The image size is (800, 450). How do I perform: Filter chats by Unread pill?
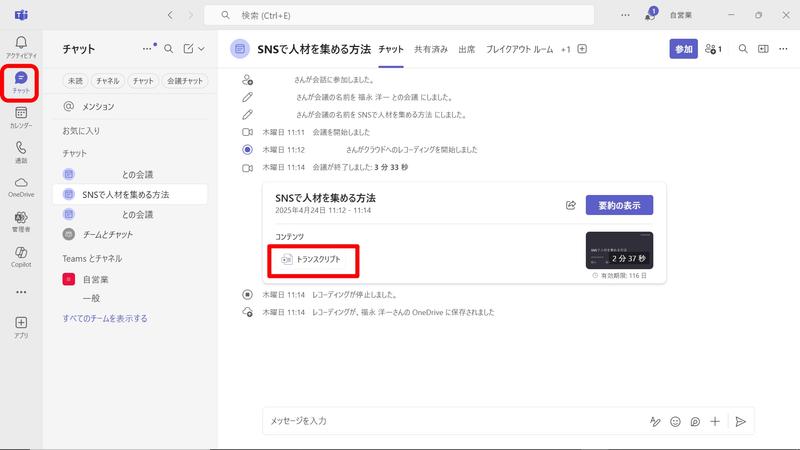pyautogui.click(x=75, y=81)
